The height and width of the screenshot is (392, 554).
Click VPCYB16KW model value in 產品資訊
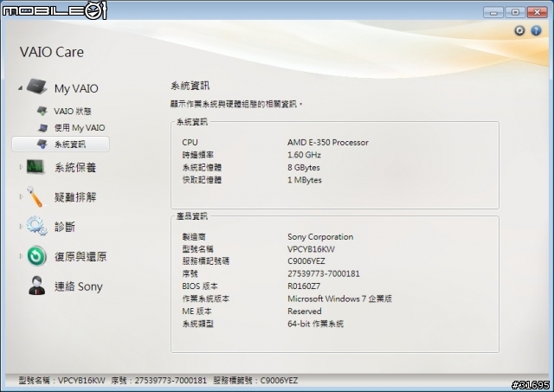(311, 249)
